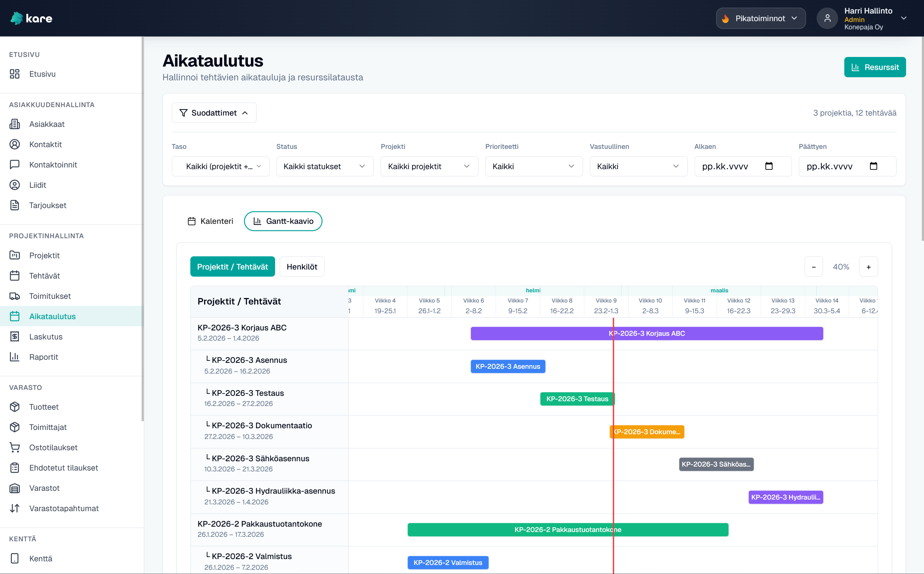Click the Kontaktoinnit speech bubble icon
Screen dimensions: 924x574
click(14, 165)
